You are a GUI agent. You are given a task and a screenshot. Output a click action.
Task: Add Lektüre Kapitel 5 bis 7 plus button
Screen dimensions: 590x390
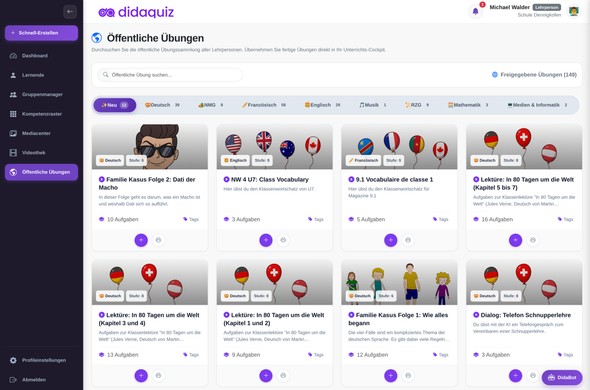click(x=515, y=240)
